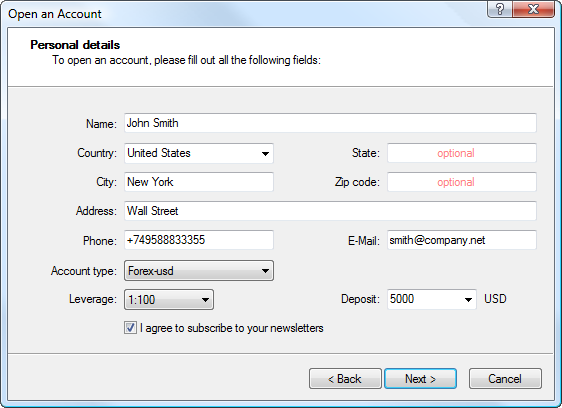
Task: Select the optional Zip code field
Action: (462, 182)
